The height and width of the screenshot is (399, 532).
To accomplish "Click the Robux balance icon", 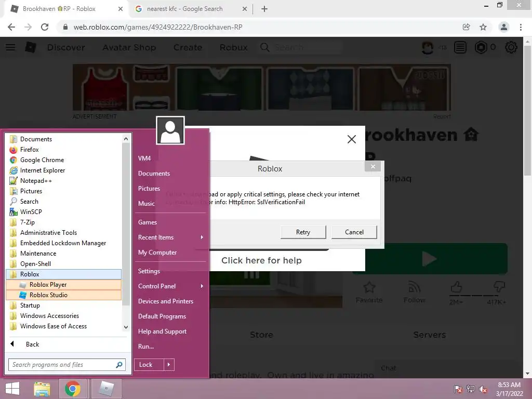I will coord(481,47).
